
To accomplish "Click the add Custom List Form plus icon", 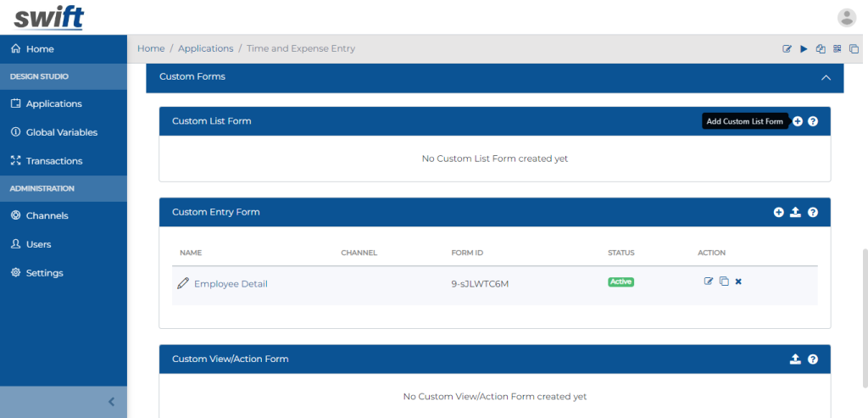I will click(798, 121).
